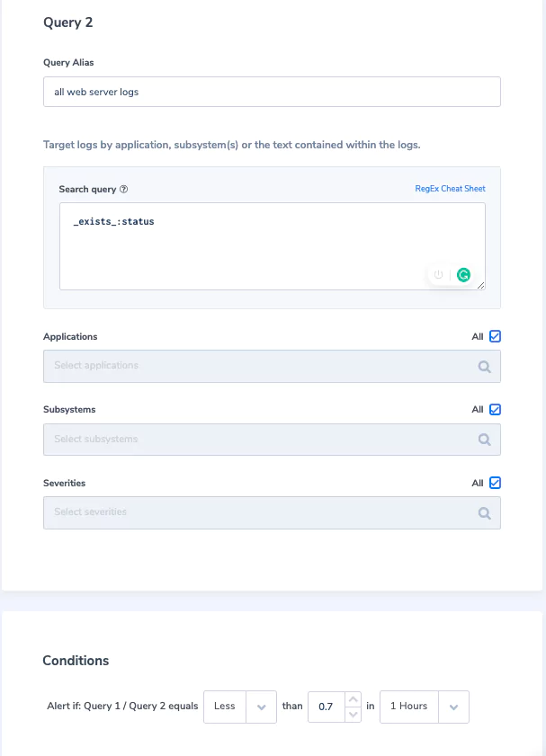The width and height of the screenshot is (546, 756).
Task: Click the Subsystems search magnifier icon
Action: (484, 440)
